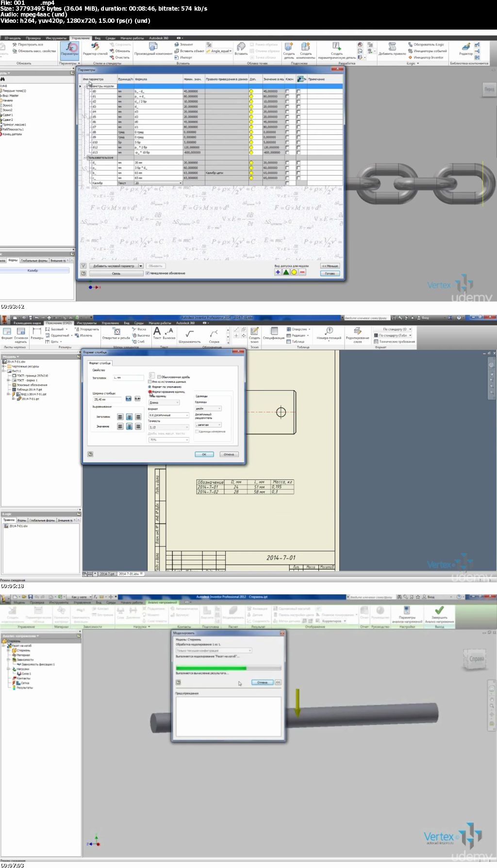Click Добавить числовой параметр button

114,266
